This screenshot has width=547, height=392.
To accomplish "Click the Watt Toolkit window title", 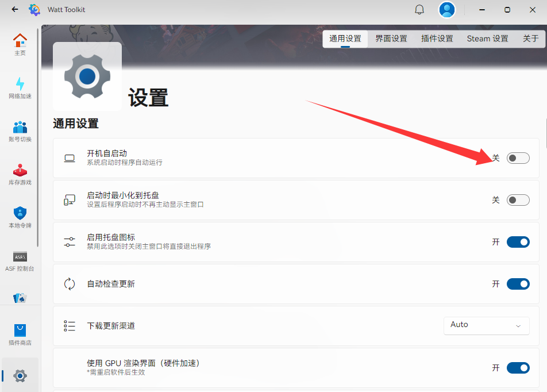I will point(66,10).
